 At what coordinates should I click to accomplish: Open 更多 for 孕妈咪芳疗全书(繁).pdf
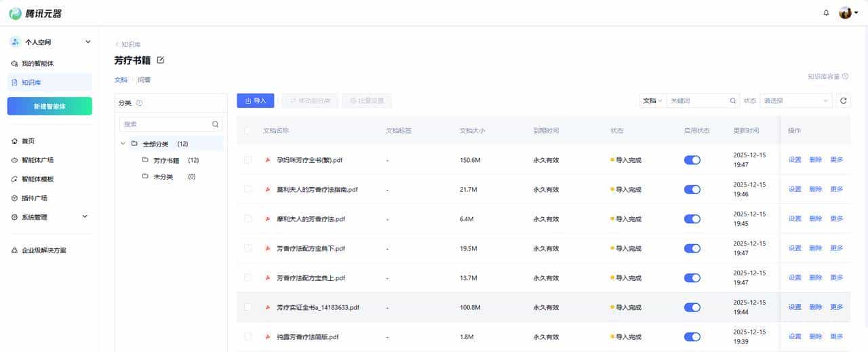pyautogui.click(x=837, y=160)
